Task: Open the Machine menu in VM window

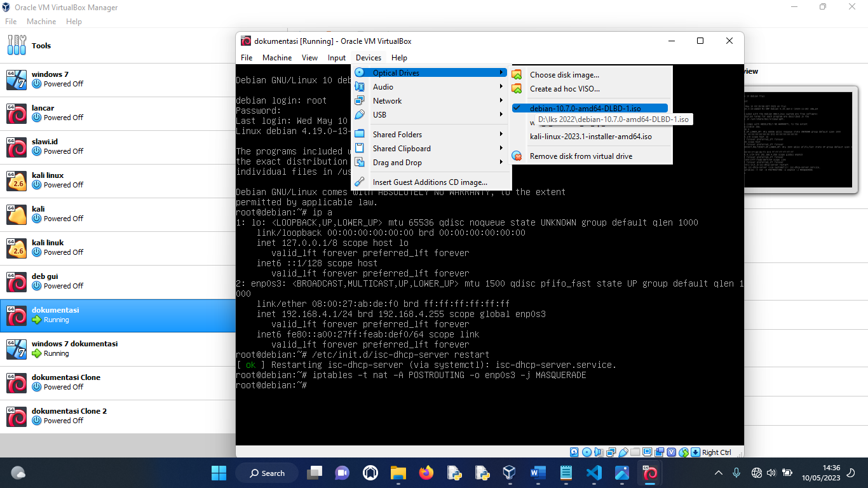Action: click(277, 58)
